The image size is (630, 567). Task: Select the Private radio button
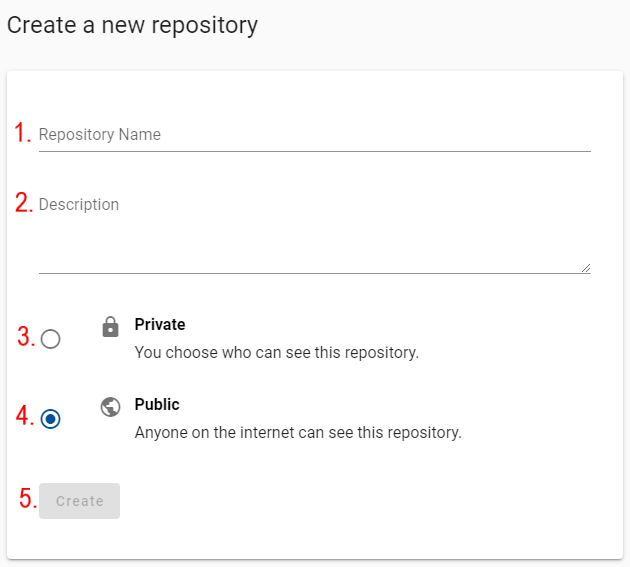pos(51,339)
